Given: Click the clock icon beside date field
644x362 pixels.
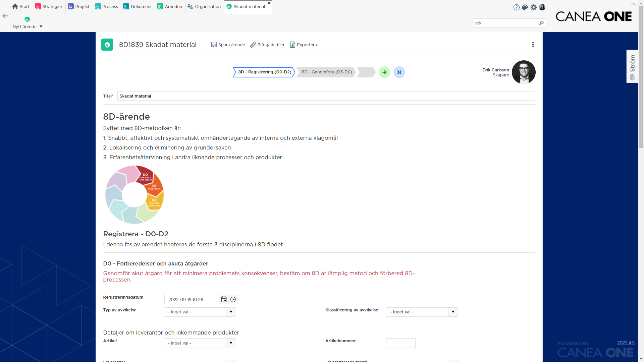Looking at the screenshot, I should [x=233, y=299].
